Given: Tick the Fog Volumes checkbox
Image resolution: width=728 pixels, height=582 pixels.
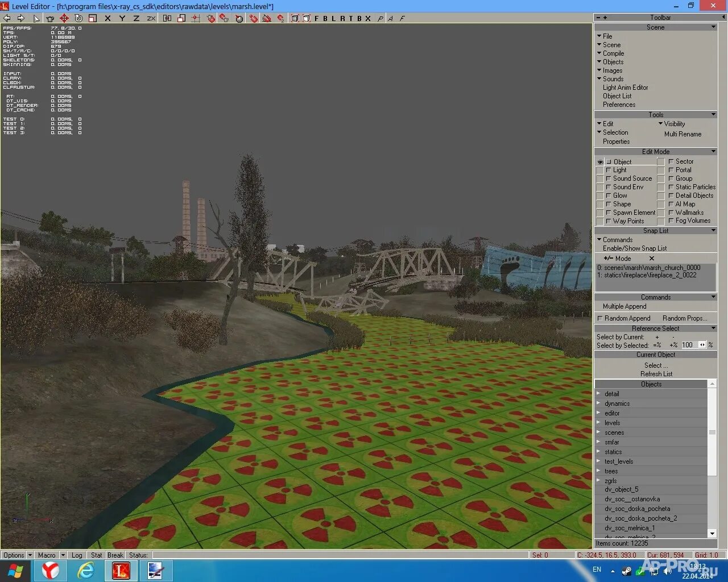Looking at the screenshot, I should (671, 221).
